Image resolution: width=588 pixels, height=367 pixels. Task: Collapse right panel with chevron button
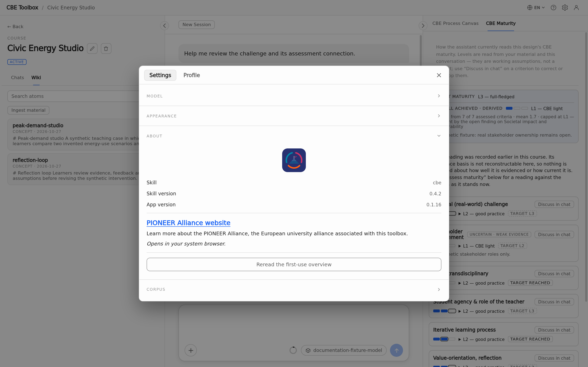pyautogui.click(x=423, y=25)
